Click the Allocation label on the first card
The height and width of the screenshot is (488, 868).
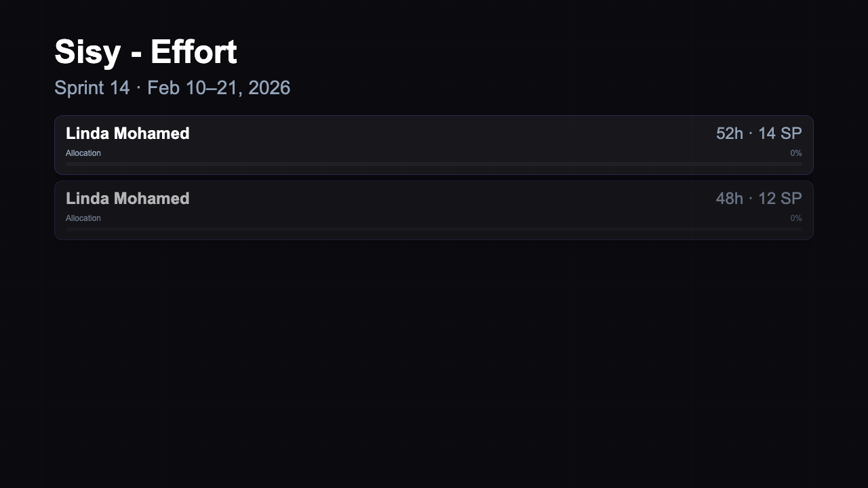pos(83,153)
